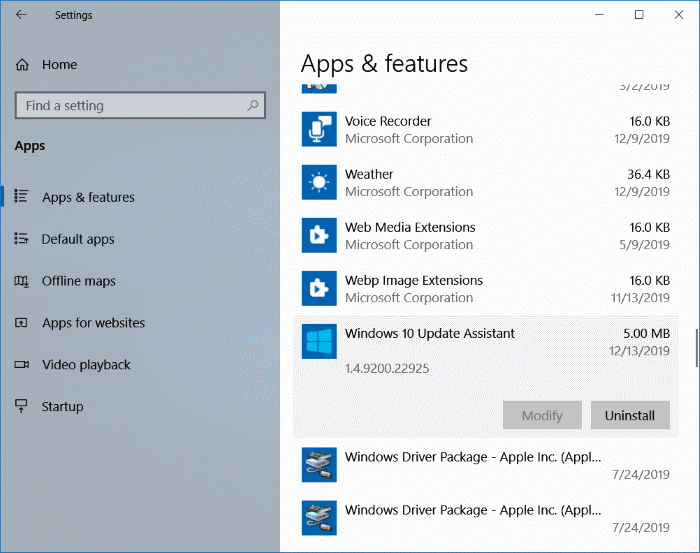This screenshot has width=700, height=553.
Task: Open Home via the house icon
Action: 22,65
